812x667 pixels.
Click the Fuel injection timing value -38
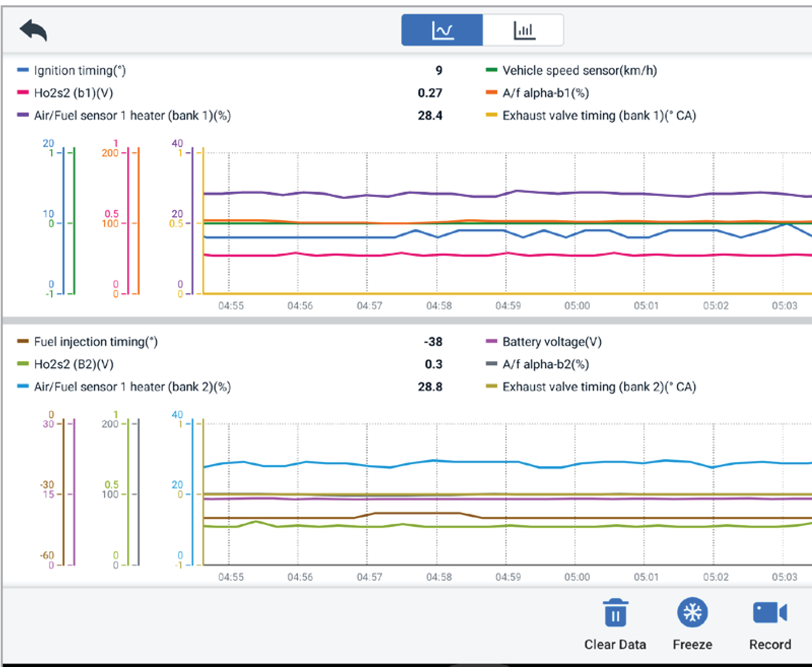pos(433,342)
